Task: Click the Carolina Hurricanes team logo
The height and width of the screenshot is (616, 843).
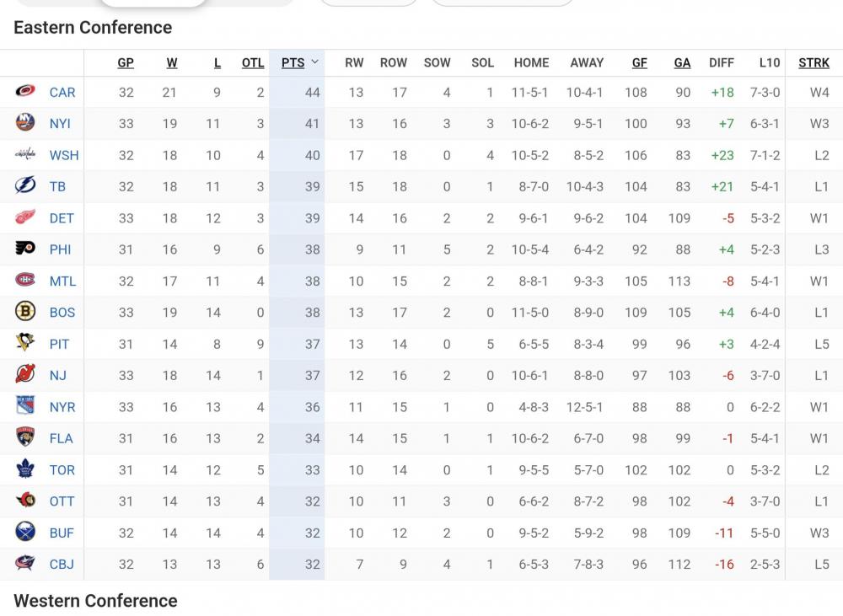Action: point(25,92)
